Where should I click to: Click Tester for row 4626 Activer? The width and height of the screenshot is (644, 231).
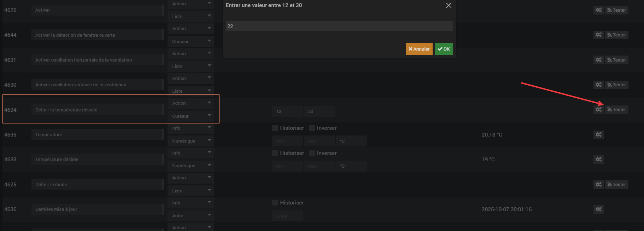616,10
